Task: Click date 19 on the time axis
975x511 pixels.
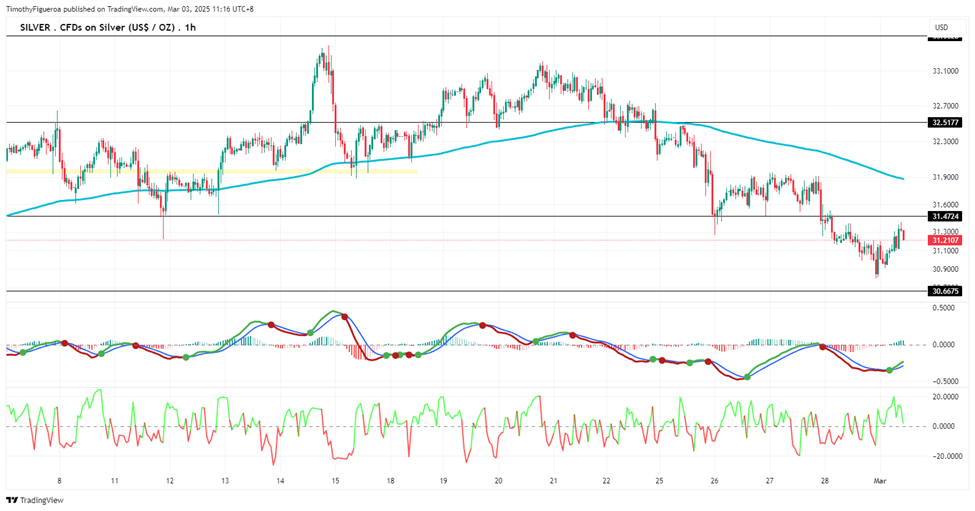Action: click(x=443, y=481)
